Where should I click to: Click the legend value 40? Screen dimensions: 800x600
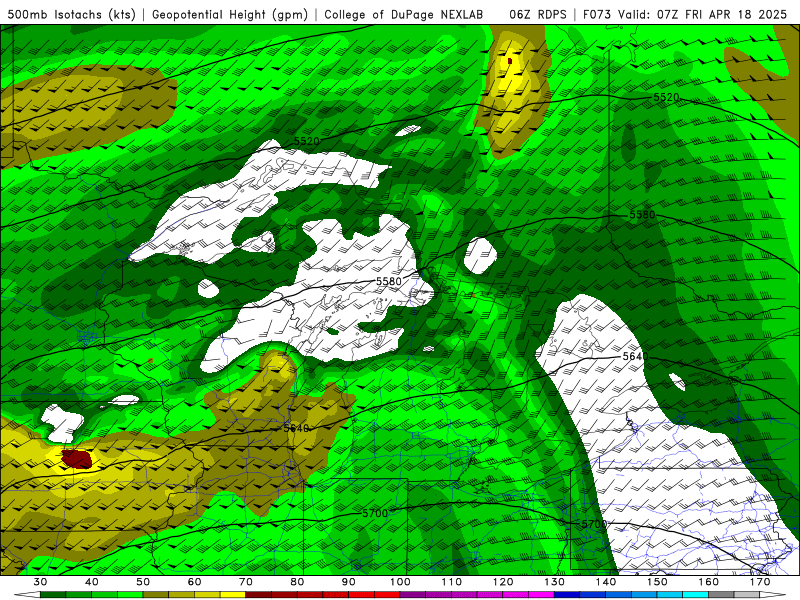(x=91, y=582)
